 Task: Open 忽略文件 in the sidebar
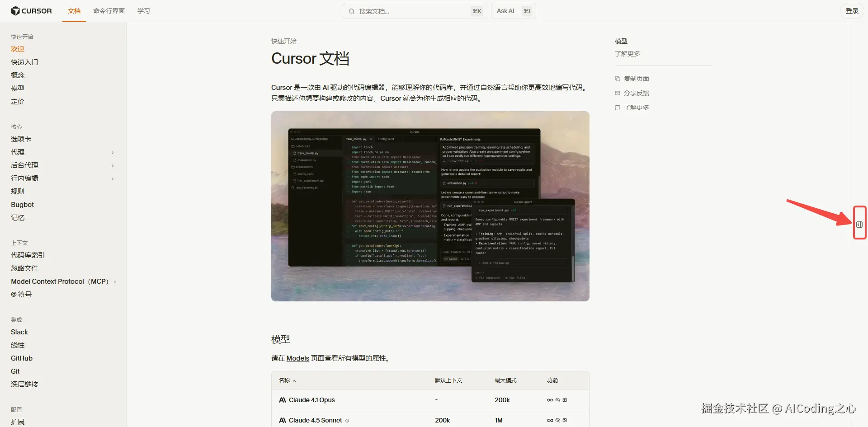(x=24, y=268)
